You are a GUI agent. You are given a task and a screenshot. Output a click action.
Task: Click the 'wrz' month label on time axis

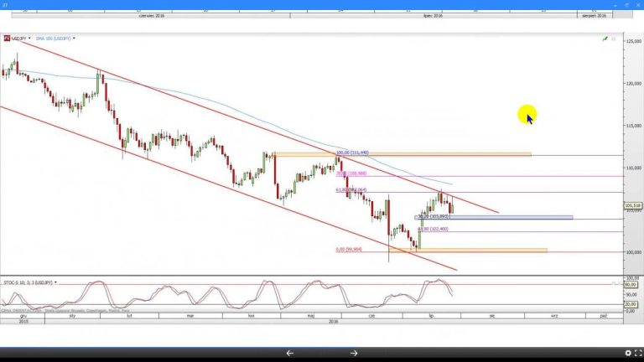click(554, 316)
